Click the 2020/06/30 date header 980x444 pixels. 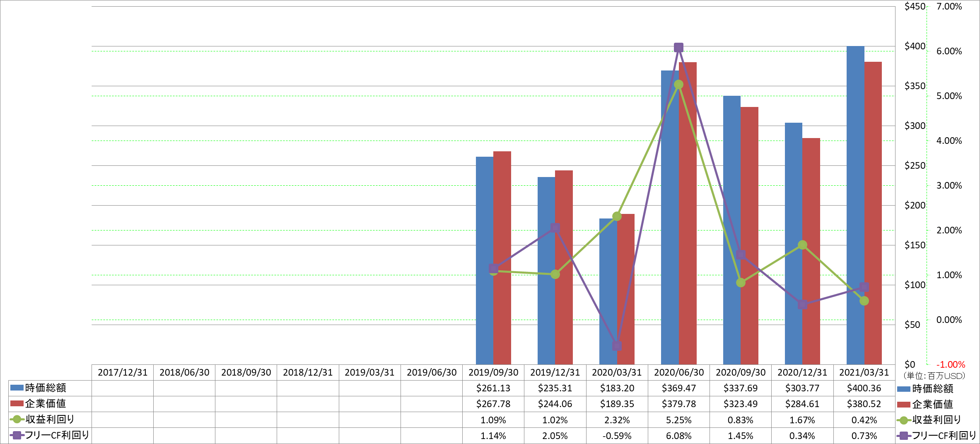pyautogui.click(x=679, y=372)
